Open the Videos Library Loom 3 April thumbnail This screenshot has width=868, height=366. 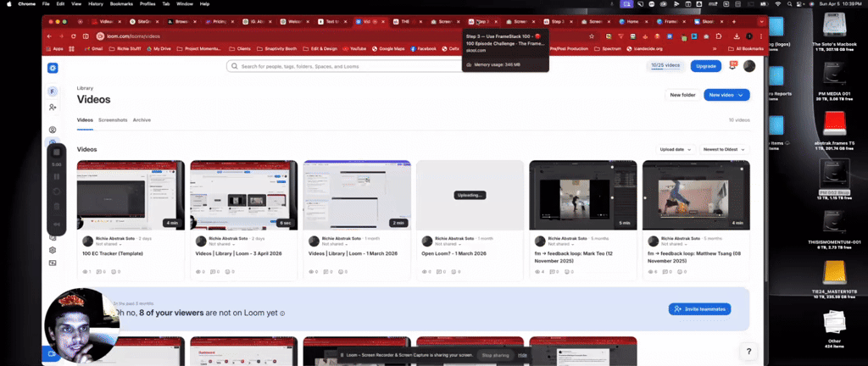[243, 195]
